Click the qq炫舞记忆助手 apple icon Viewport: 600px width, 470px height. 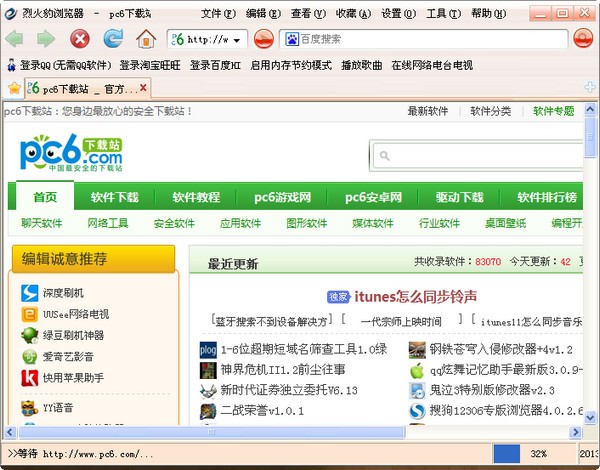coord(417,370)
